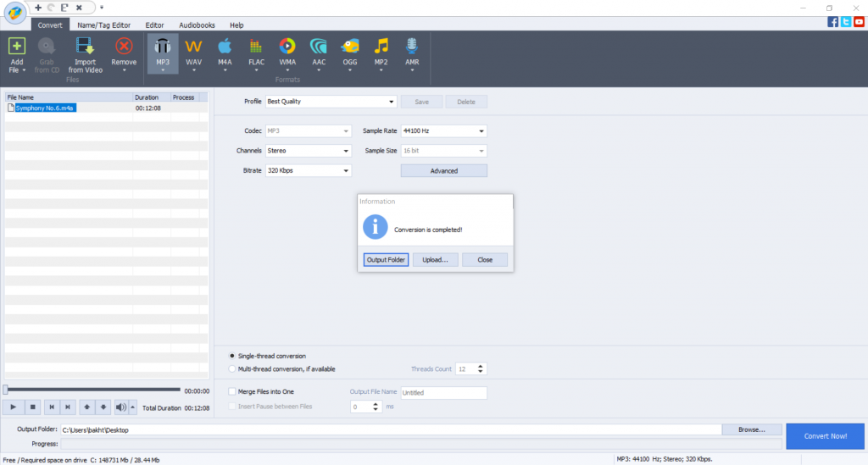Move selected file down in list
This screenshot has height=465, width=868.
[103, 407]
